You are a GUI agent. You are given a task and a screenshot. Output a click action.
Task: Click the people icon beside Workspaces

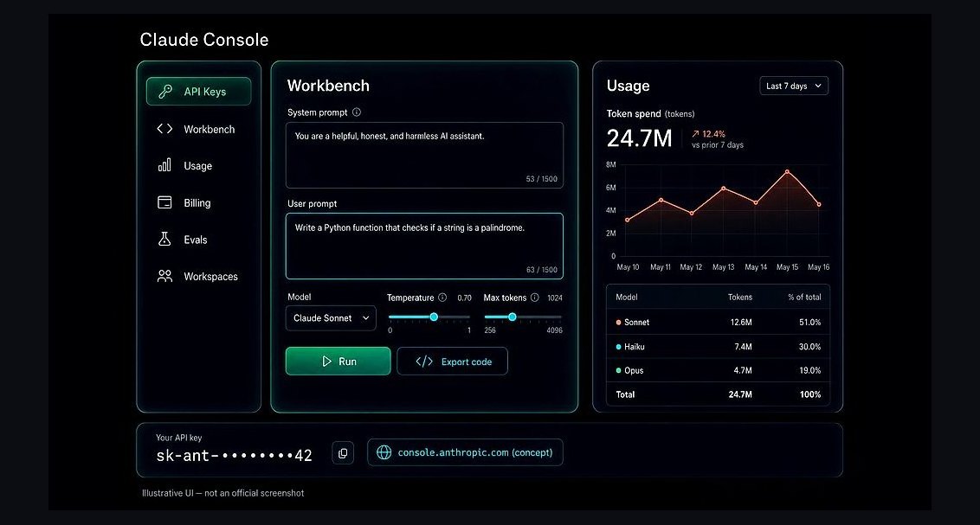point(164,276)
